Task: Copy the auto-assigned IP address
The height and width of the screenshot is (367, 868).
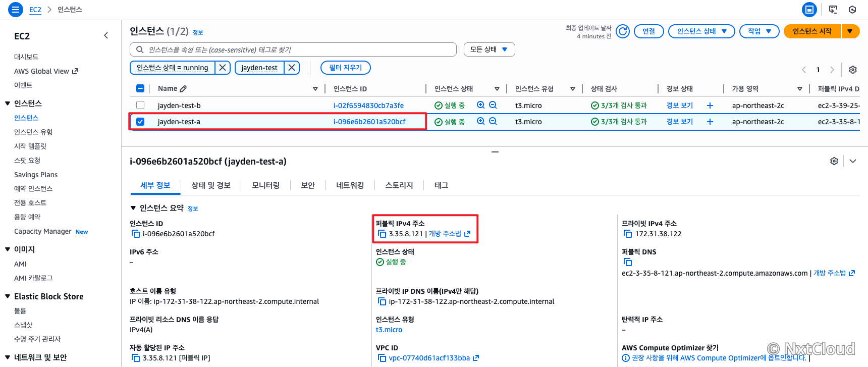Action: point(136,358)
